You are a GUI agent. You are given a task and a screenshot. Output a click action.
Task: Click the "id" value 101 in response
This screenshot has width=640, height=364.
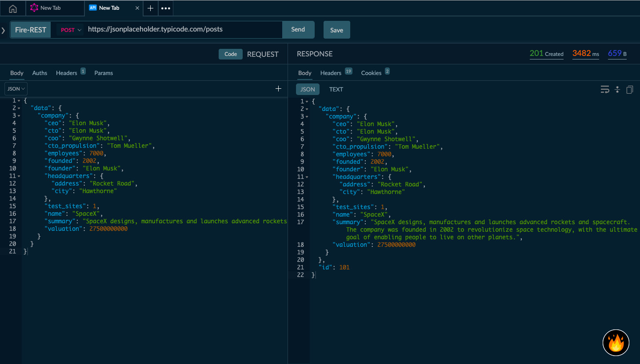click(344, 267)
